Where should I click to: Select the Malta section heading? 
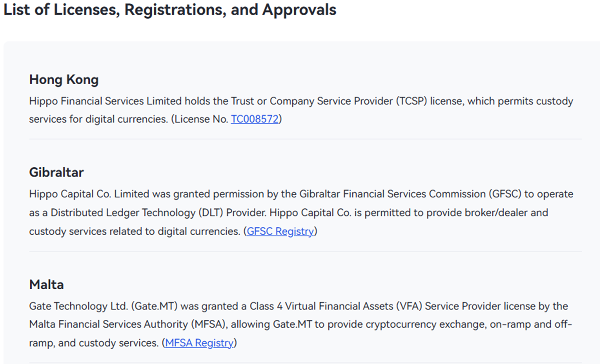pyautogui.click(x=46, y=284)
